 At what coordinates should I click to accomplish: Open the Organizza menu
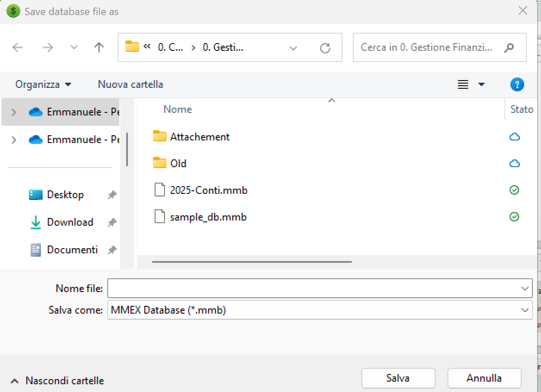(x=43, y=84)
